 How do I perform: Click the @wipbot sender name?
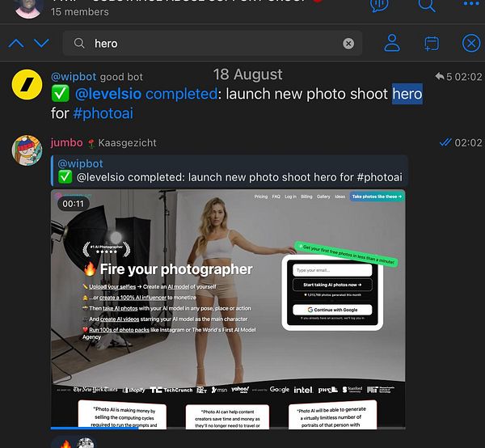[74, 77]
